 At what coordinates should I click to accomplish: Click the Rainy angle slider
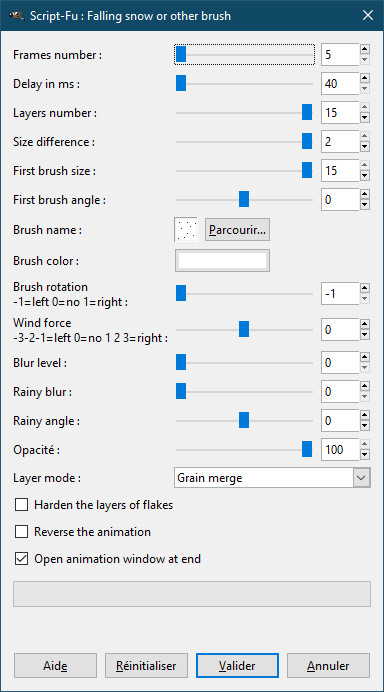point(245,421)
